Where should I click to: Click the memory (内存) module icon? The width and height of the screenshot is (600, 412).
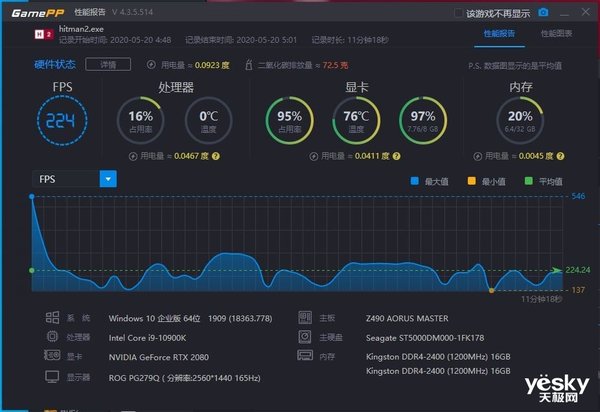(x=305, y=355)
